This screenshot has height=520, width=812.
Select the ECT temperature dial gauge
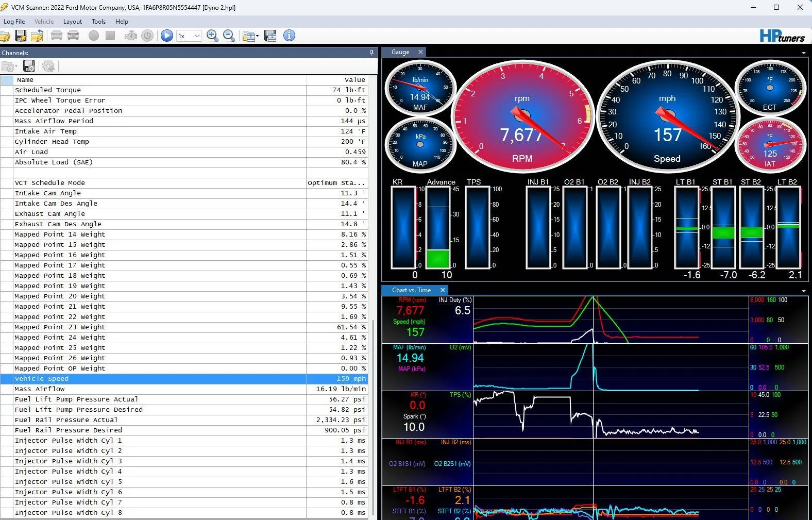[x=770, y=88]
